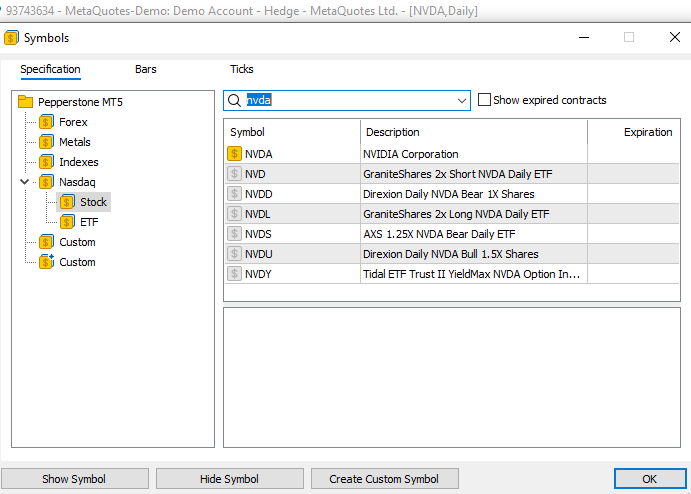Image resolution: width=691 pixels, height=494 pixels.
Task: Click the NVDA symbol name
Action: click(259, 154)
